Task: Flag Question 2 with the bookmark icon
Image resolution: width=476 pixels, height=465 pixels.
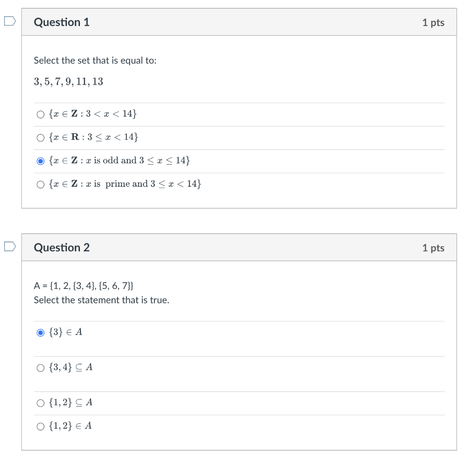Action: pyautogui.click(x=9, y=247)
